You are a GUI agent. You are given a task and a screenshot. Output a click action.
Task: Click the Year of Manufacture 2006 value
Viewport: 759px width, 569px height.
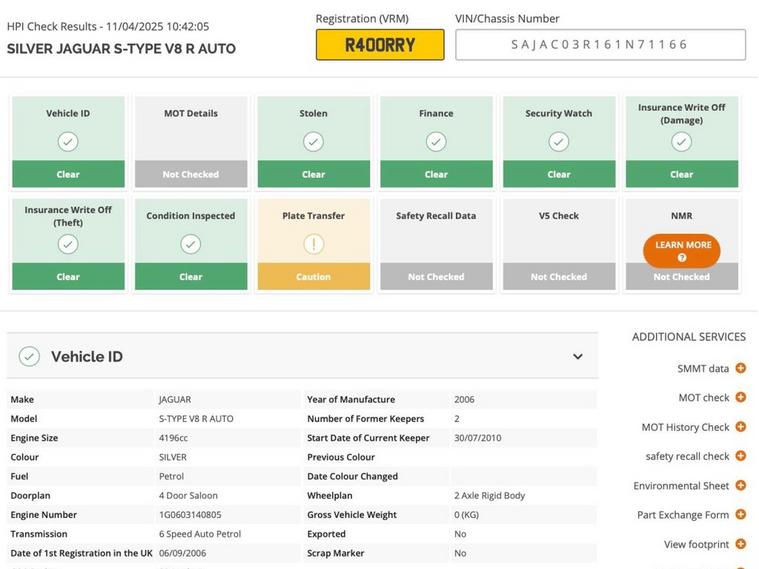click(464, 400)
